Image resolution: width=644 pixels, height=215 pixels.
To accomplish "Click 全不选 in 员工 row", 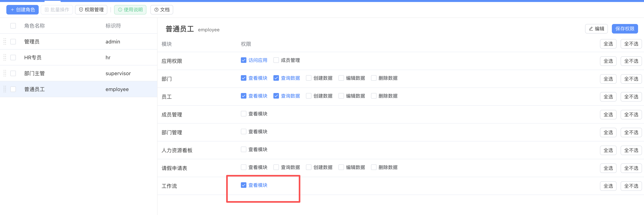I will (x=631, y=97).
